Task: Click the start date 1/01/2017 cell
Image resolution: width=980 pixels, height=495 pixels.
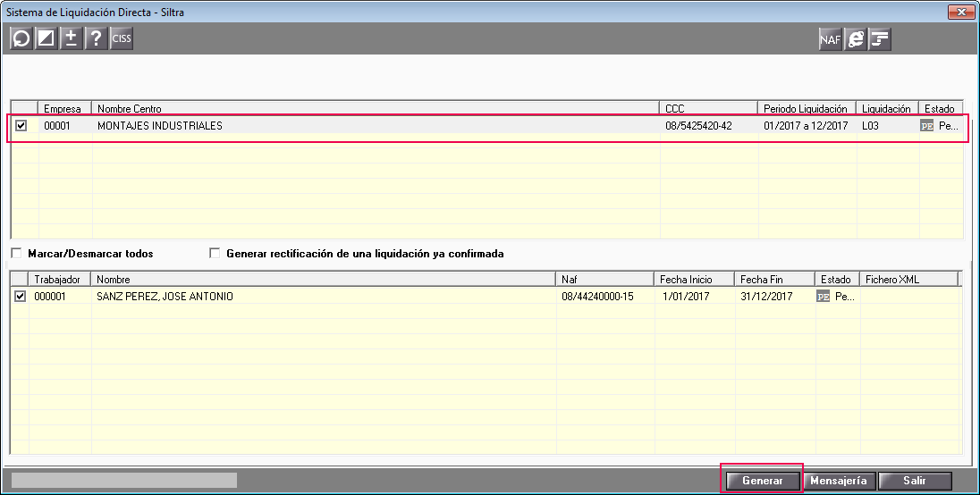Action: click(x=695, y=297)
